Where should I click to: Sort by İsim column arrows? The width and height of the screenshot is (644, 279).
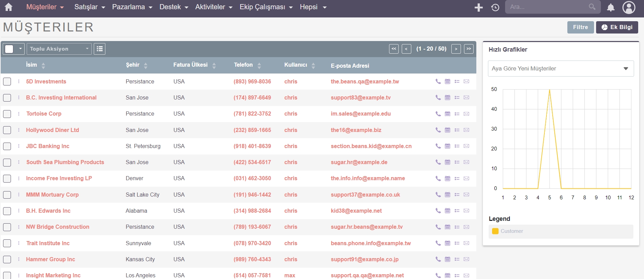(43, 65)
